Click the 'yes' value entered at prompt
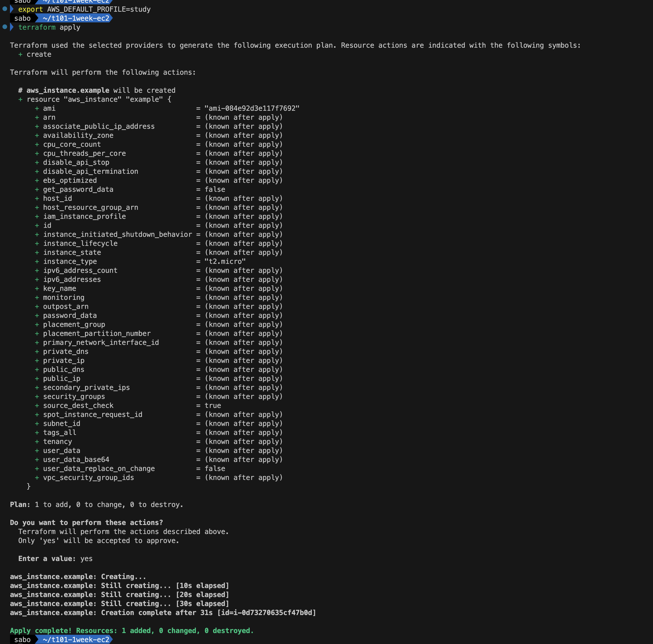 tap(86, 559)
